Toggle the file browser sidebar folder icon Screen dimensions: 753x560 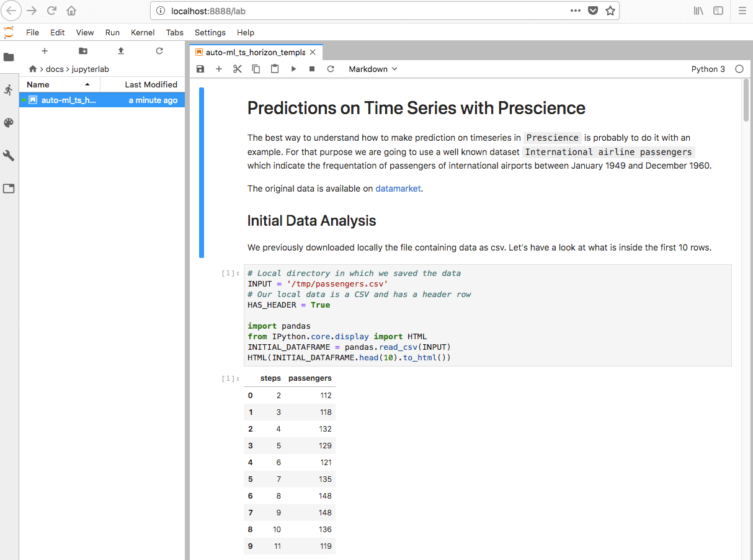[9, 57]
